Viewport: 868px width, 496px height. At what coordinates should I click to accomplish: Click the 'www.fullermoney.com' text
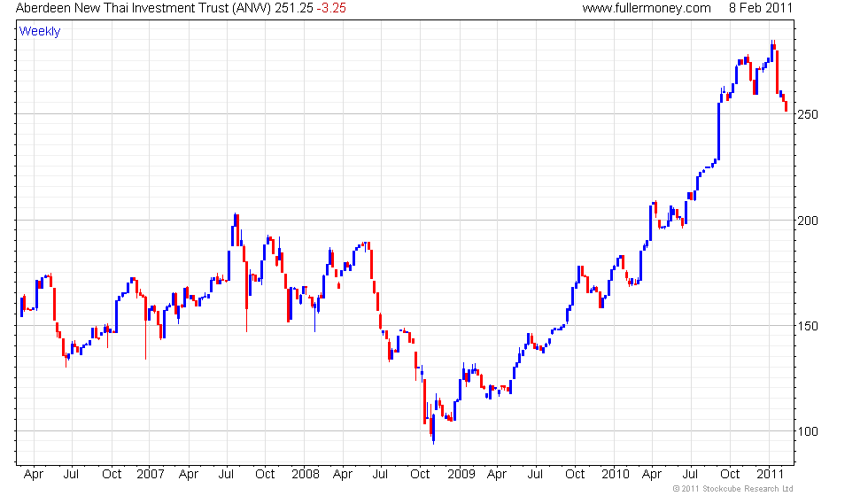coord(647,8)
